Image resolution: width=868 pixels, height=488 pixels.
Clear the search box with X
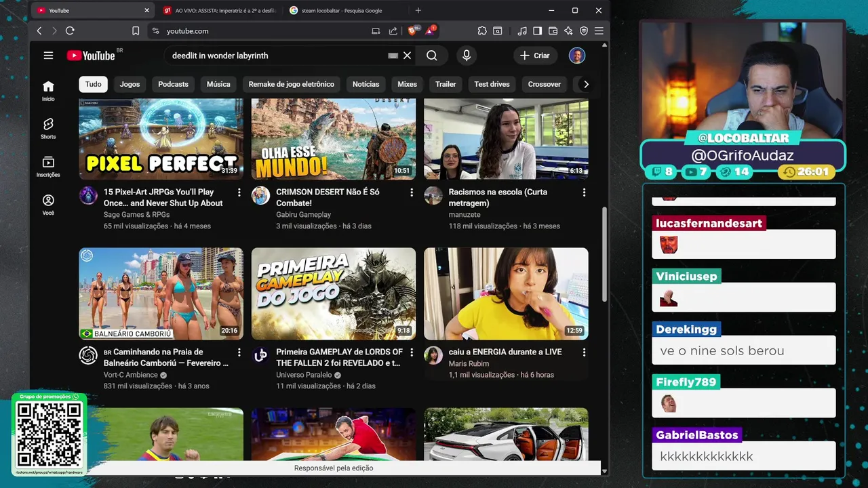(x=407, y=56)
